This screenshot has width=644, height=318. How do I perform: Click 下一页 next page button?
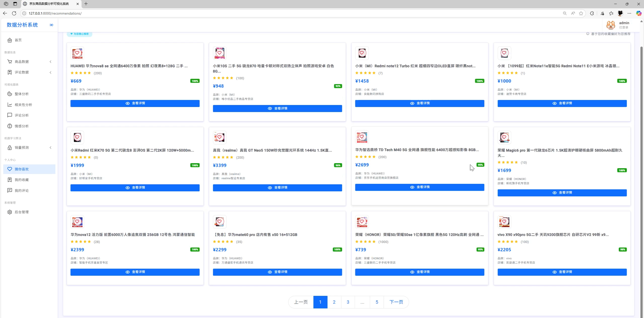tap(396, 302)
